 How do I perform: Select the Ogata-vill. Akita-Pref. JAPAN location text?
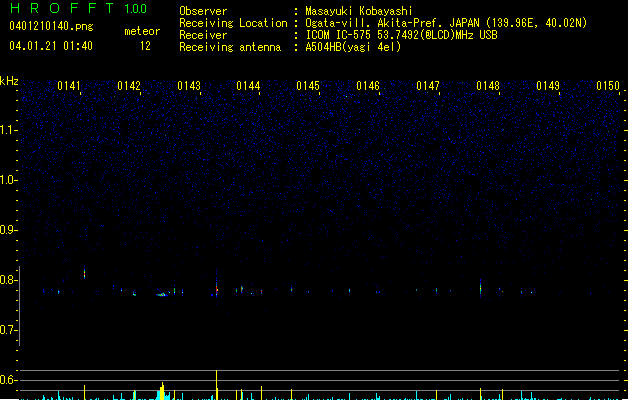(x=446, y=23)
